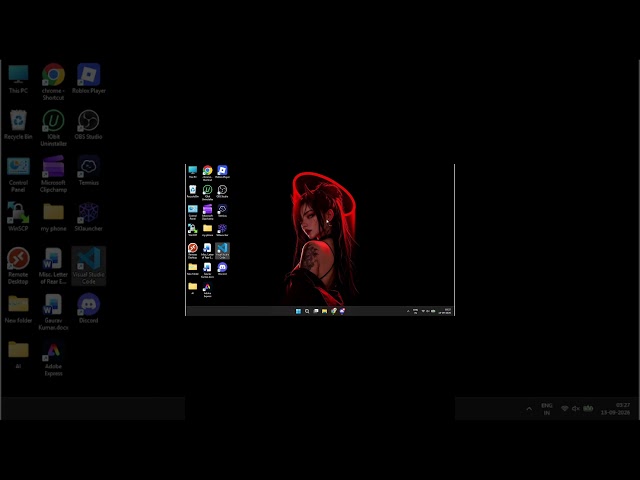Viewport: 640px width, 480px height.
Task: Open Roblox Player icon in the center desktop
Action: pos(222,172)
